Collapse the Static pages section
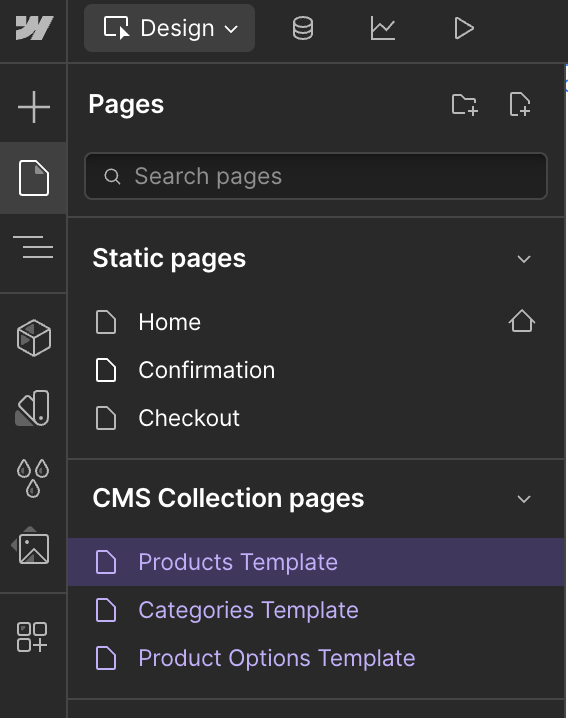This screenshot has height=718, width=568. click(524, 259)
